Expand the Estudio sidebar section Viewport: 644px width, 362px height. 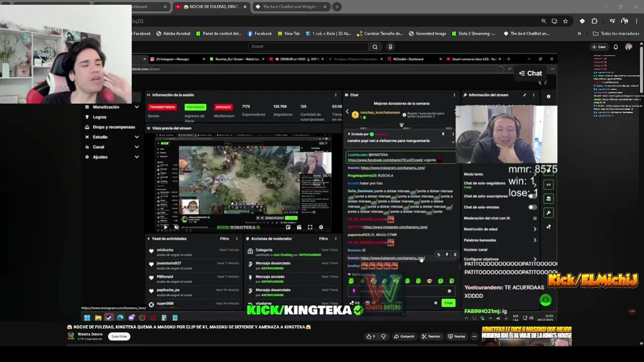[137, 137]
